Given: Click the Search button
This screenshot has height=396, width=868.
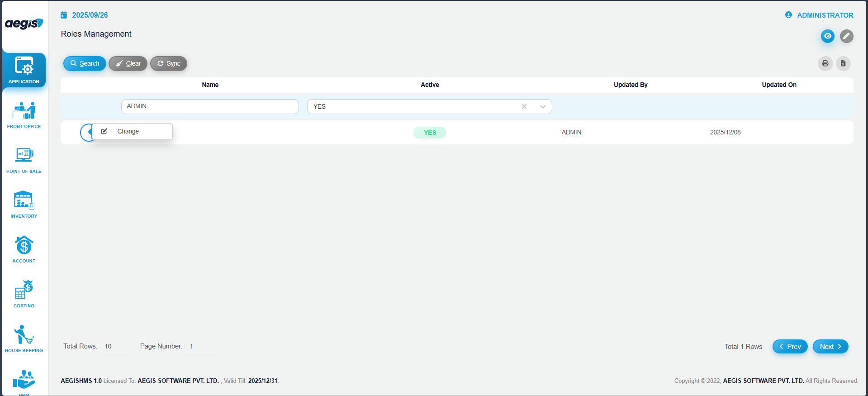Looking at the screenshot, I should [x=85, y=64].
